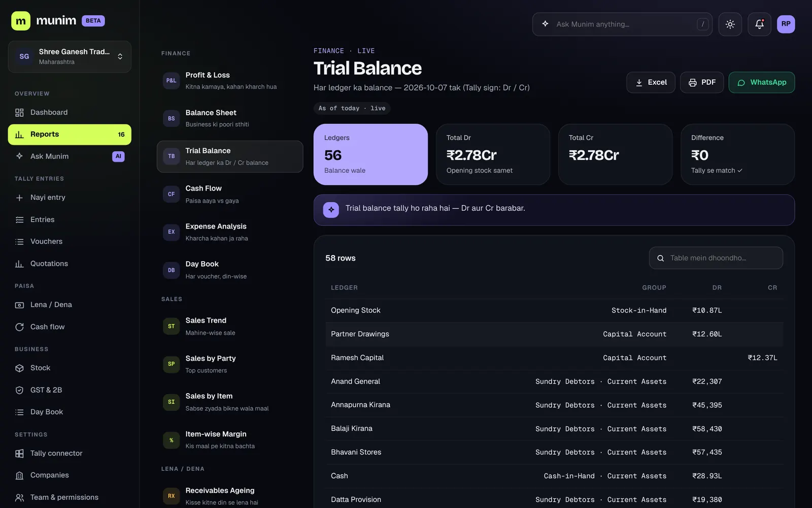This screenshot has width=812, height=508.
Task: Focus the Ask Munim anything input
Action: (x=622, y=24)
